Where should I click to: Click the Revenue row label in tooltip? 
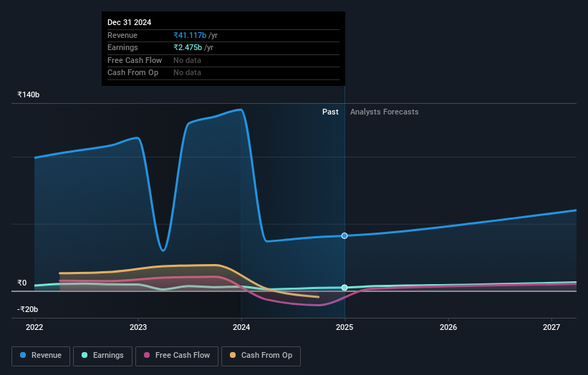(122, 35)
